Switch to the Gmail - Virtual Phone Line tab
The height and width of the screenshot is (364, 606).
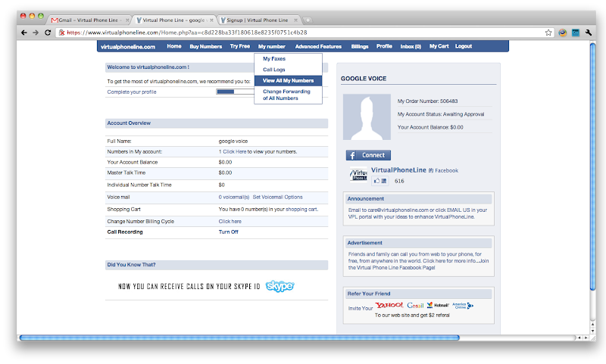[x=89, y=20]
